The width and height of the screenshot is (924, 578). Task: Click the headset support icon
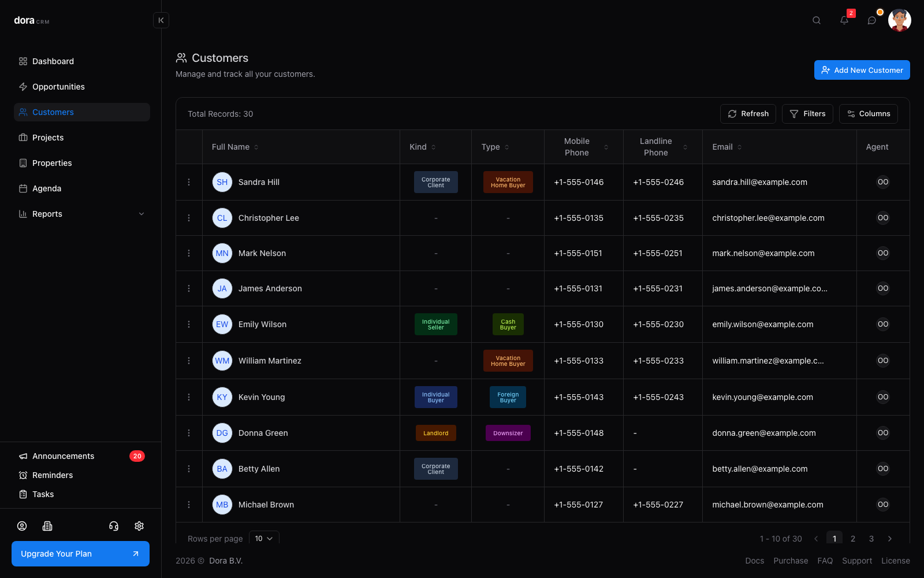114,526
